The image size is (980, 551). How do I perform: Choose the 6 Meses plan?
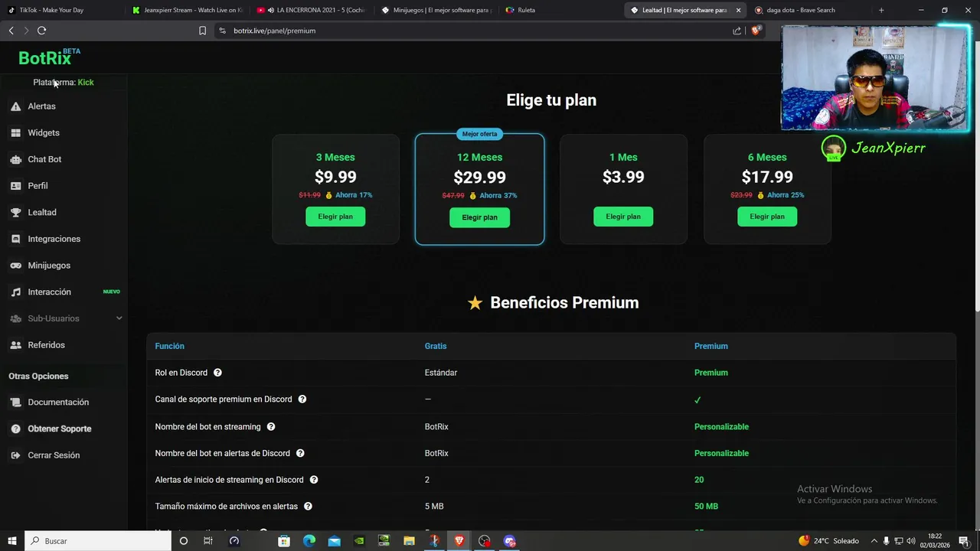767,217
